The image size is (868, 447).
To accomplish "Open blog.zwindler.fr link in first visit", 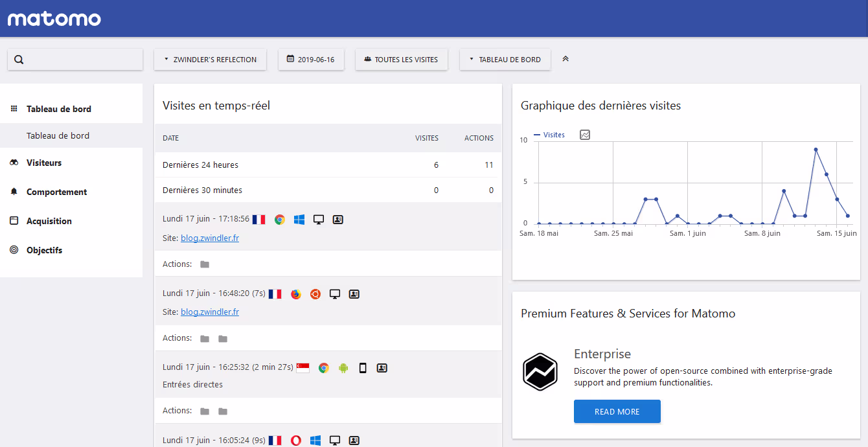I will click(x=210, y=238).
